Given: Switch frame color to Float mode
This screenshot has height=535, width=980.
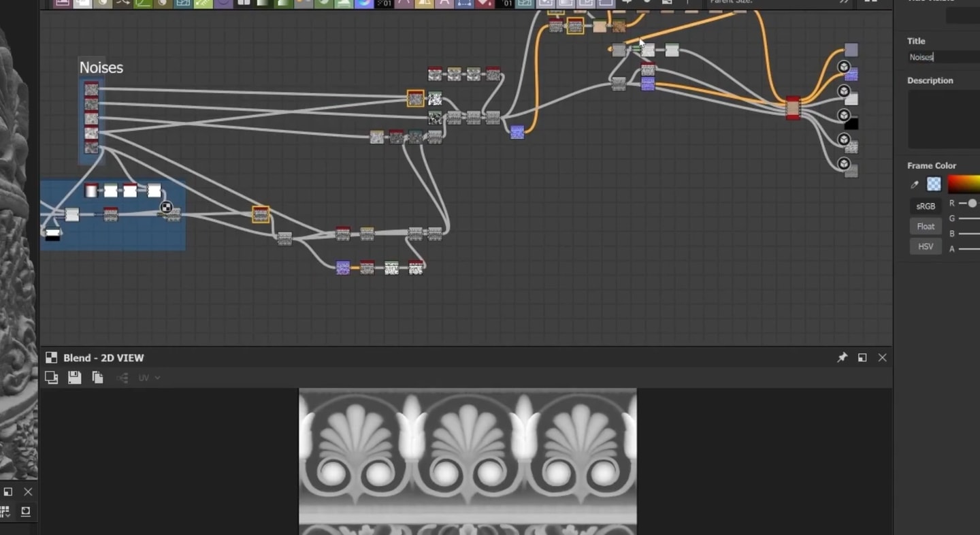Looking at the screenshot, I should click(x=926, y=227).
